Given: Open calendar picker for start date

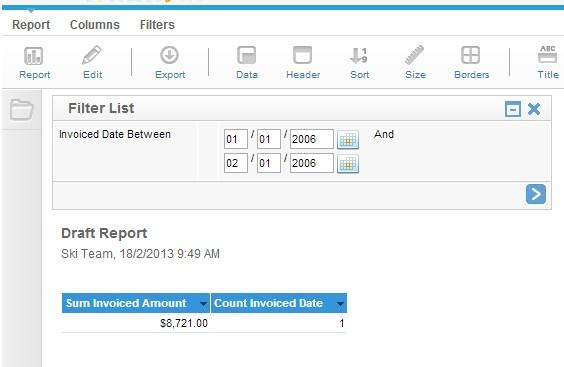Looking at the screenshot, I should pyautogui.click(x=348, y=139).
